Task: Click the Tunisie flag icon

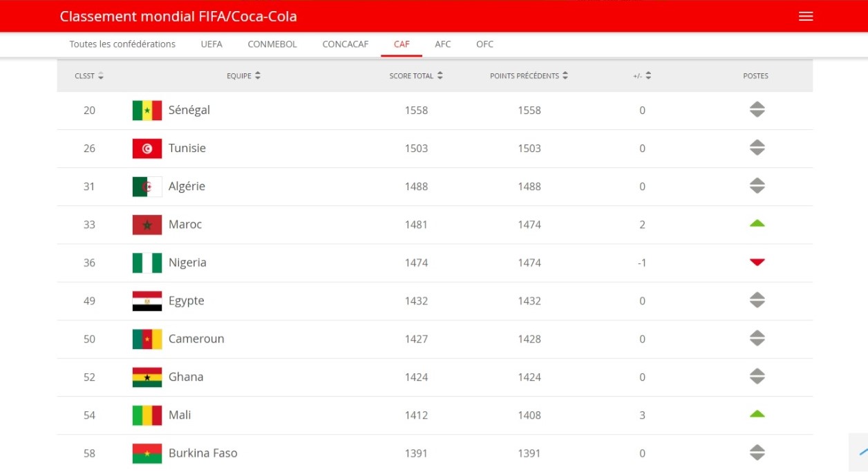Action: point(147,149)
